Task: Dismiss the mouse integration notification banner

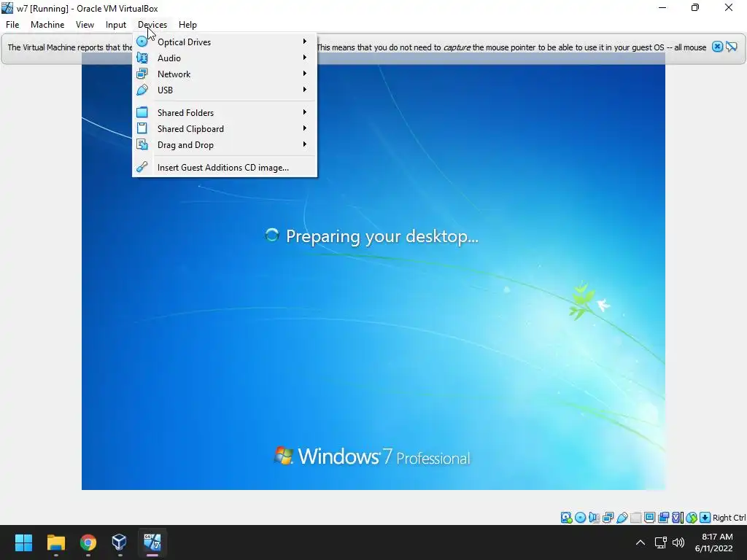Action: (x=717, y=47)
